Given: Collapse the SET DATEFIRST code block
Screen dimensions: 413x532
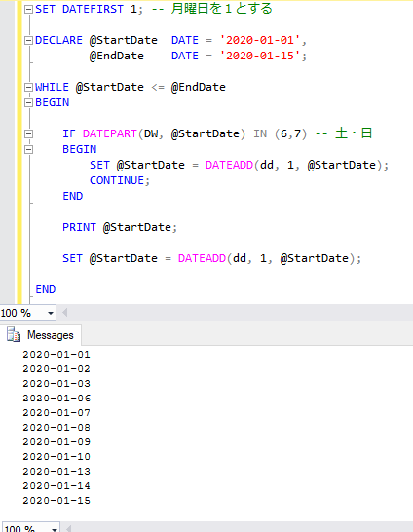Looking at the screenshot, I should coord(29,10).
